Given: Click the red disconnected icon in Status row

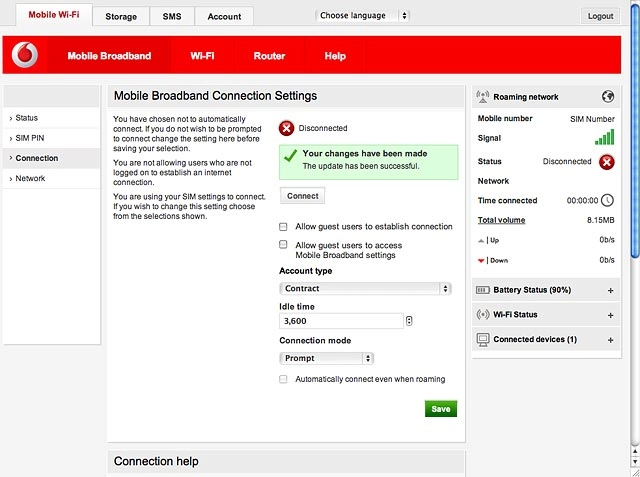Looking at the screenshot, I should 607,162.
